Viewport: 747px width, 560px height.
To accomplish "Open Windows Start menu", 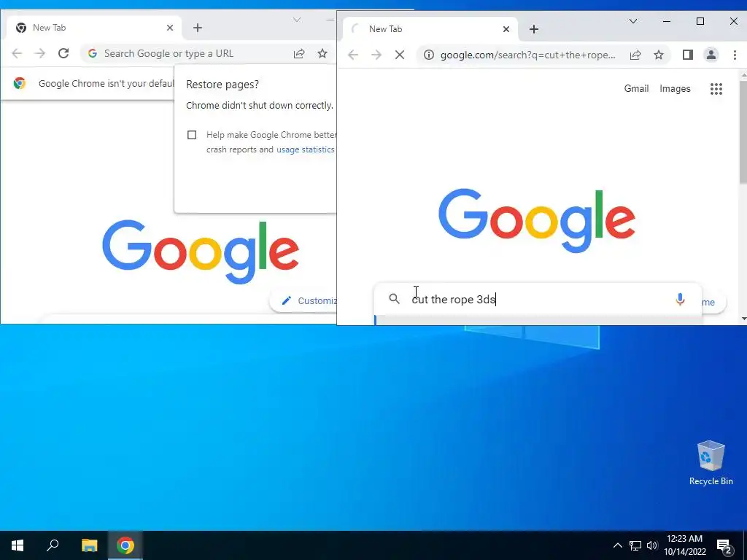I will click(18, 545).
